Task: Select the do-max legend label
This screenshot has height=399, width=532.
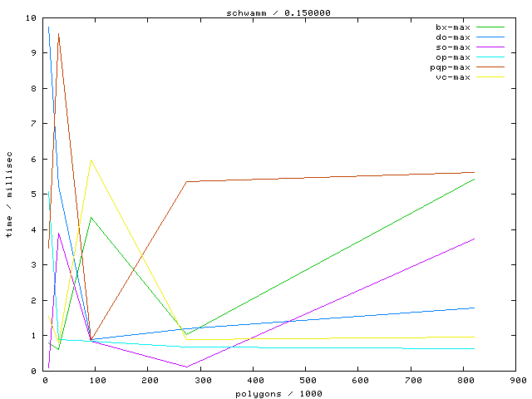Action: [453, 37]
